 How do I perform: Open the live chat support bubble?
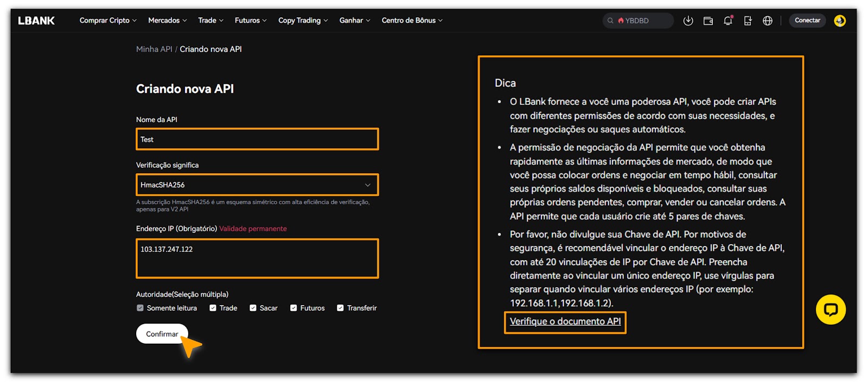point(830,309)
